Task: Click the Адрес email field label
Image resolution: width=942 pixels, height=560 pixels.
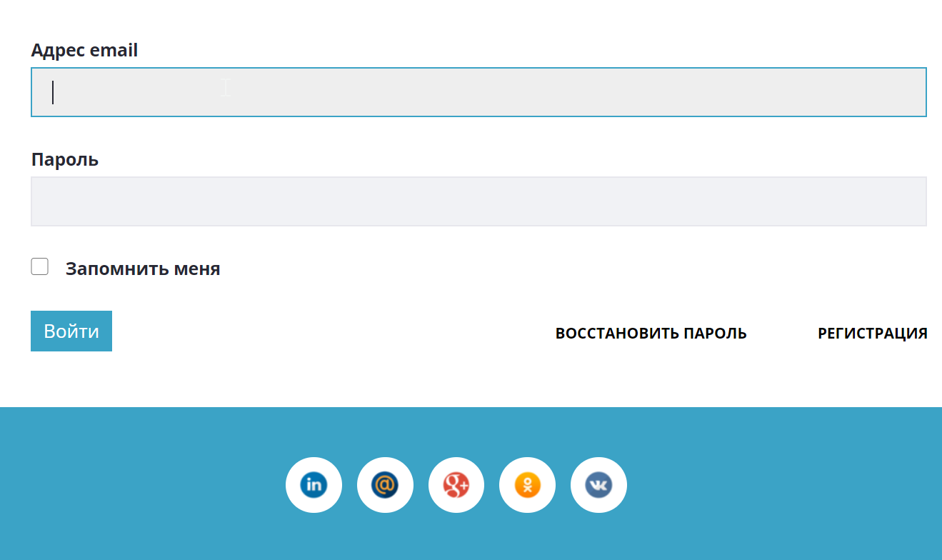Action: coord(84,51)
